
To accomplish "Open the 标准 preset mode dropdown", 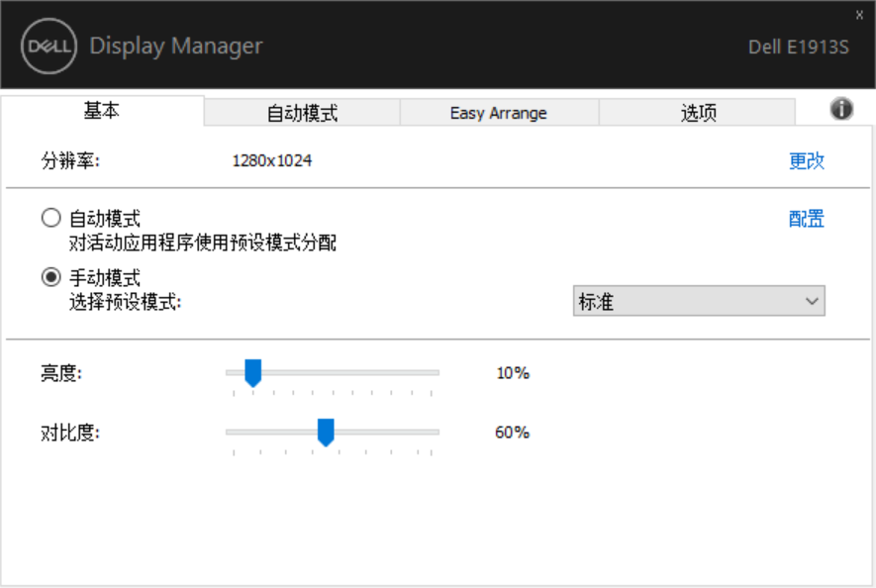I will click(x=699, y=301).
